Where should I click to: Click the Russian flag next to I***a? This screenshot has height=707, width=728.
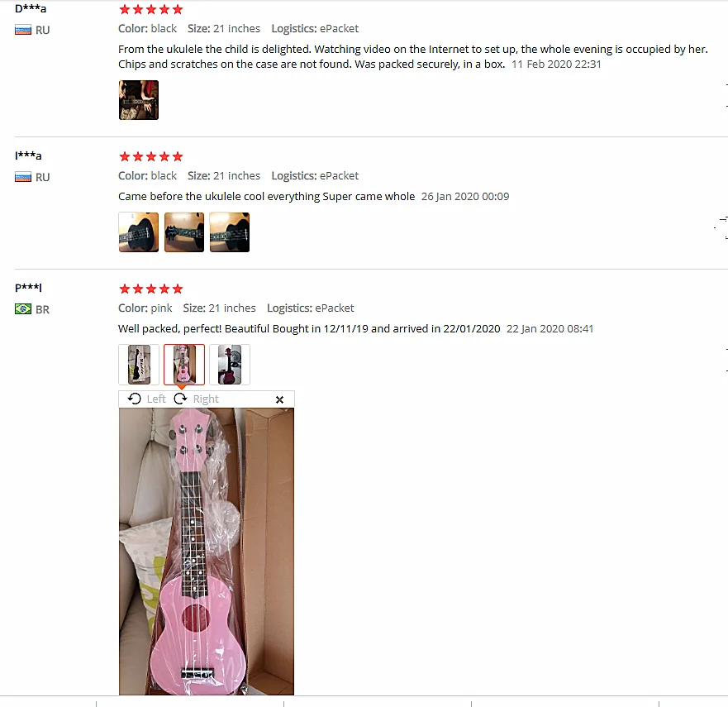[23, 177]
